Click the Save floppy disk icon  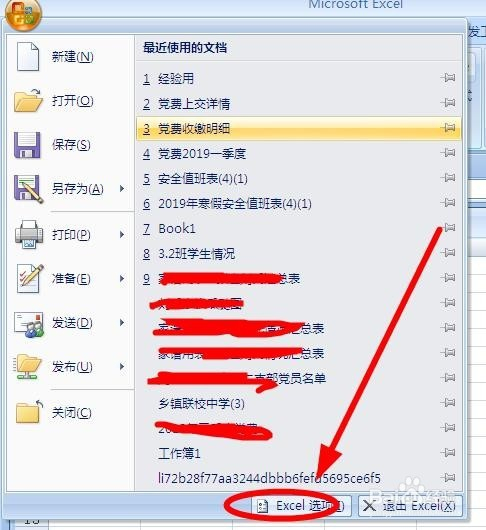click(27, 145)
